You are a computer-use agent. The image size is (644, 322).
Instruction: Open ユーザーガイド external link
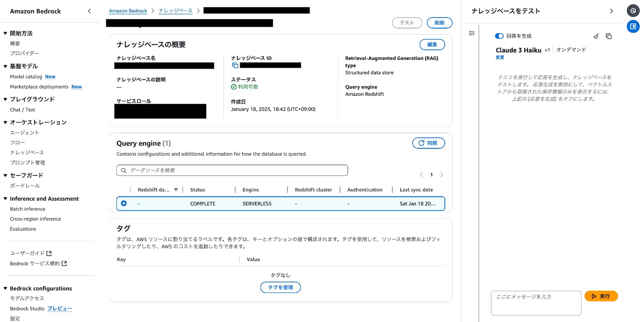coord(31,253)
